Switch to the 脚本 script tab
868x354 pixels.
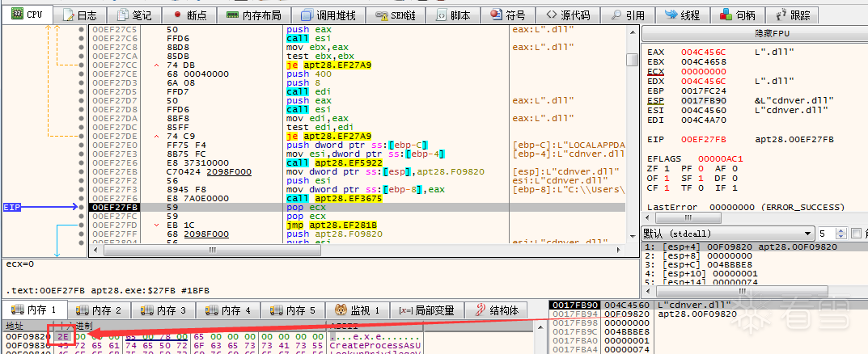tap(453, 15)
